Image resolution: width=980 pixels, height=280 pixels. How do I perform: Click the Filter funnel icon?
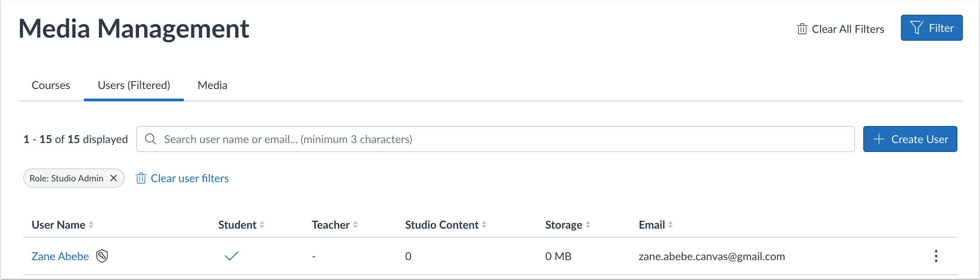(917, 27)
